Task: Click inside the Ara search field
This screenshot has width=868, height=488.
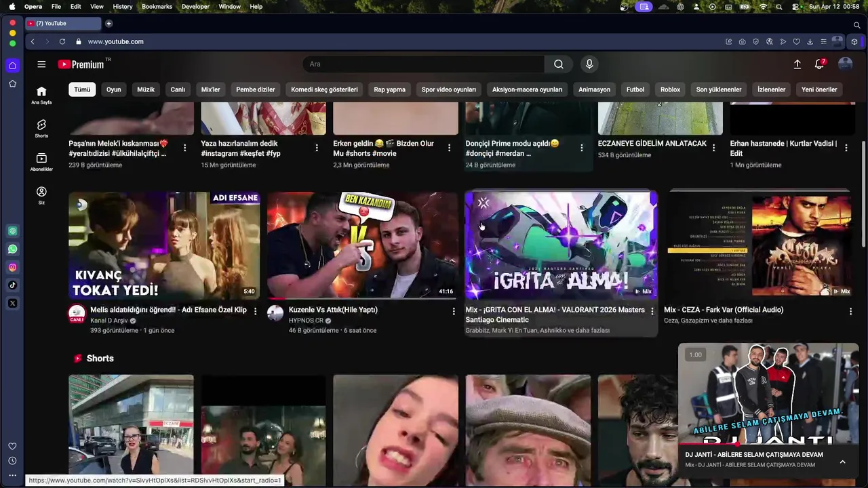Action: [x=423, y=64]
